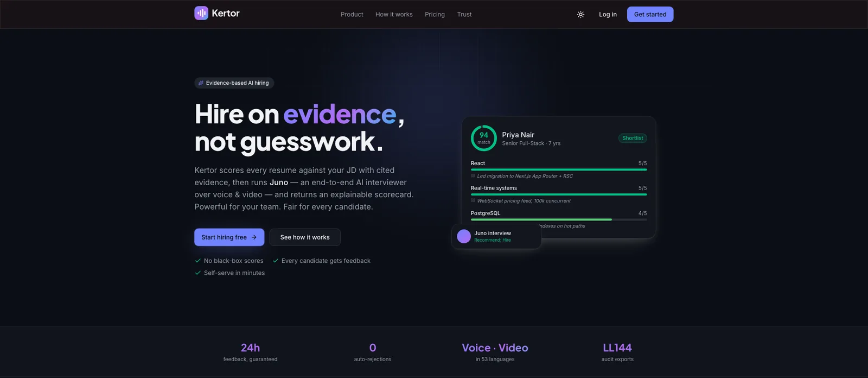Click the Get started button
868x378 pixels.
click(650, 15)
